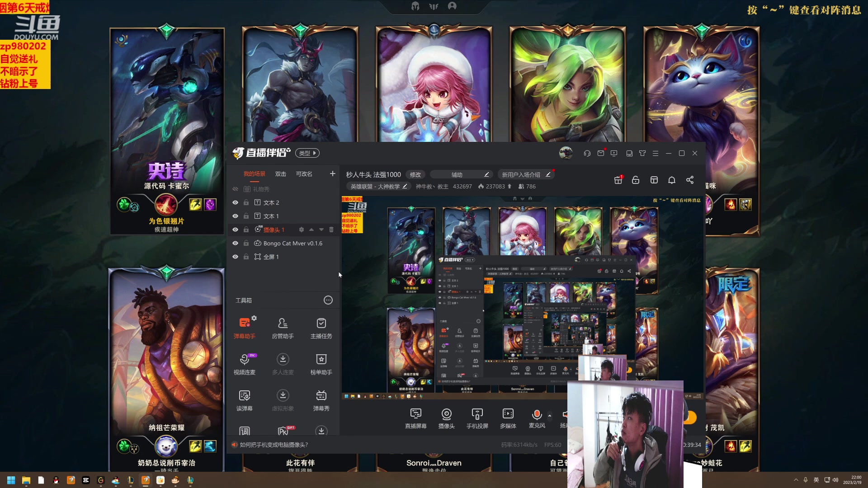868x488 pixels.
Task: Expand microphone options arrow
Action: pyautogui.click(x=550, y=415)
